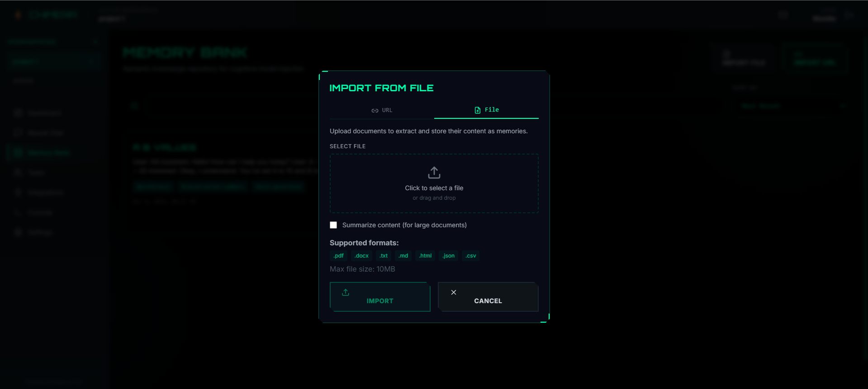Select the File tab
This screenshot has height=389, width=868.
pos(486,110)
